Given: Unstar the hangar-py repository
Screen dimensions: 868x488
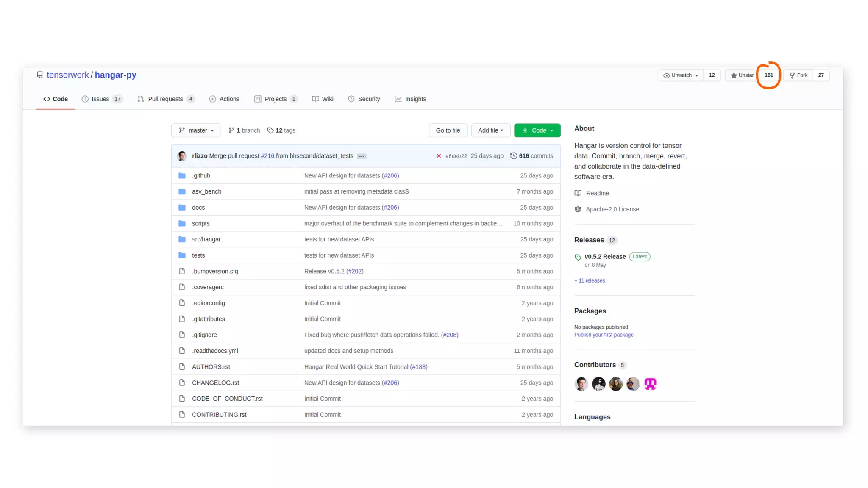Looking at the screenshot, I should click(742, 75).
